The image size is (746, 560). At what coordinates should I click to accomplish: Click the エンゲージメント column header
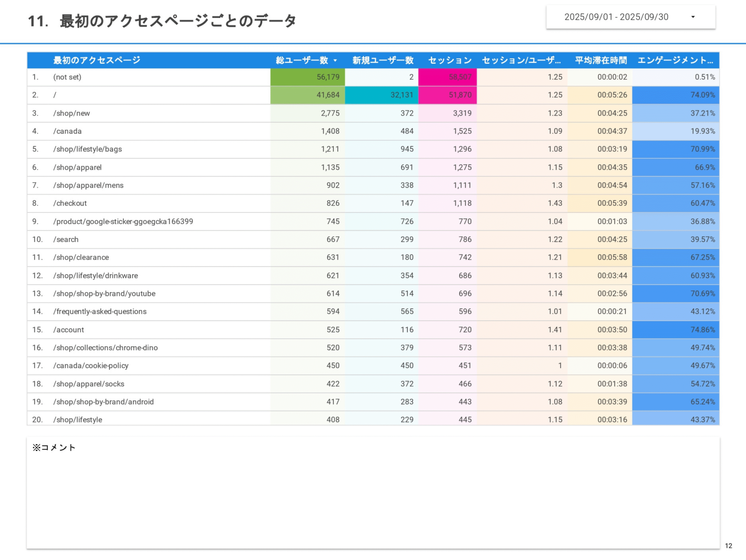click(675, 60)
